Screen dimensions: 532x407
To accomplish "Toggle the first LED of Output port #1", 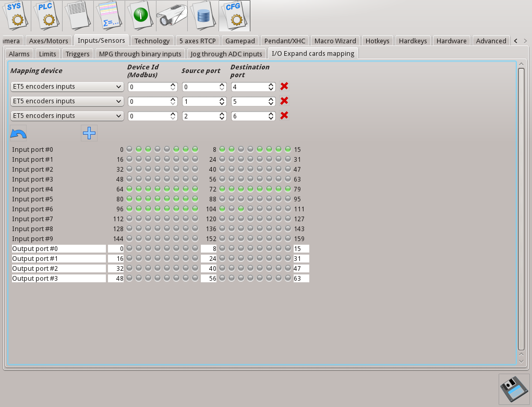I will coord(129,259).
